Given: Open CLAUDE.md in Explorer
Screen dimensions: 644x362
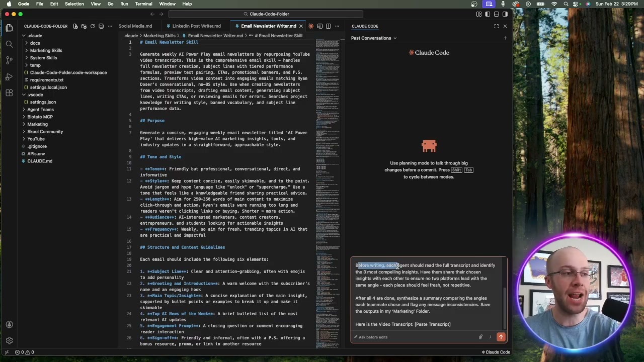Looking at the screenshot, I should (x=40, y=161).
